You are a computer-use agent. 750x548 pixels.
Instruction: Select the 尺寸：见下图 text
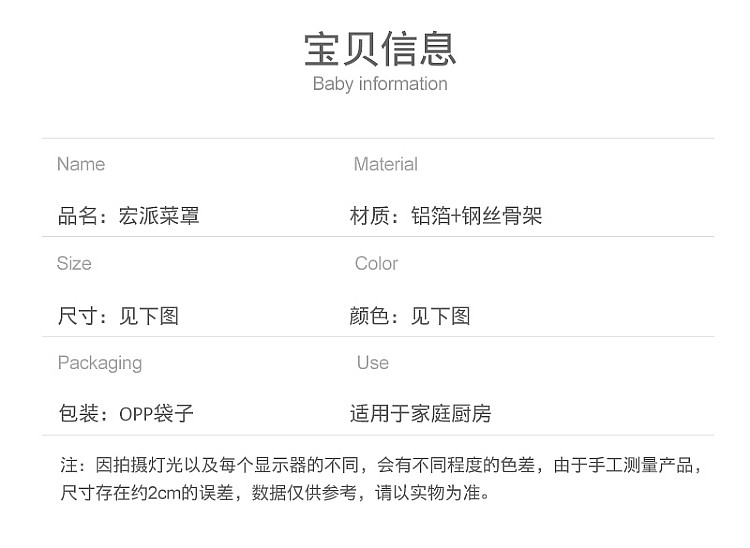118,316
